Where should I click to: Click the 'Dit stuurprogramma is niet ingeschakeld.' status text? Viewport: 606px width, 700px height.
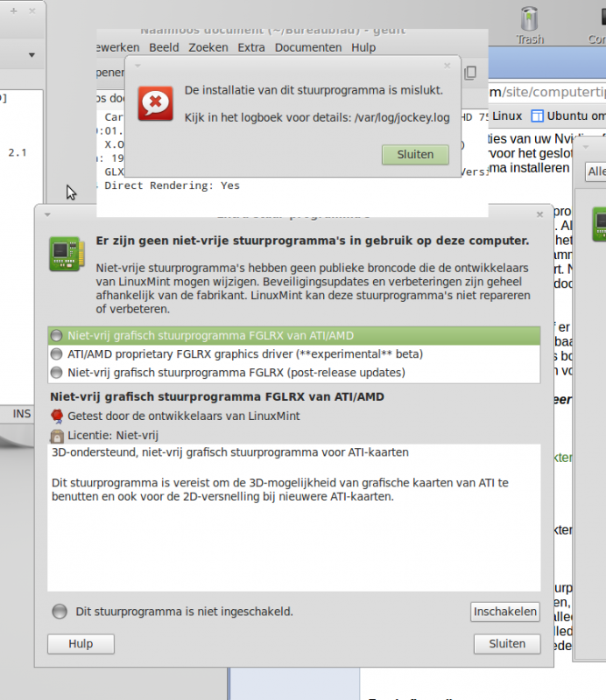point(184,612)
